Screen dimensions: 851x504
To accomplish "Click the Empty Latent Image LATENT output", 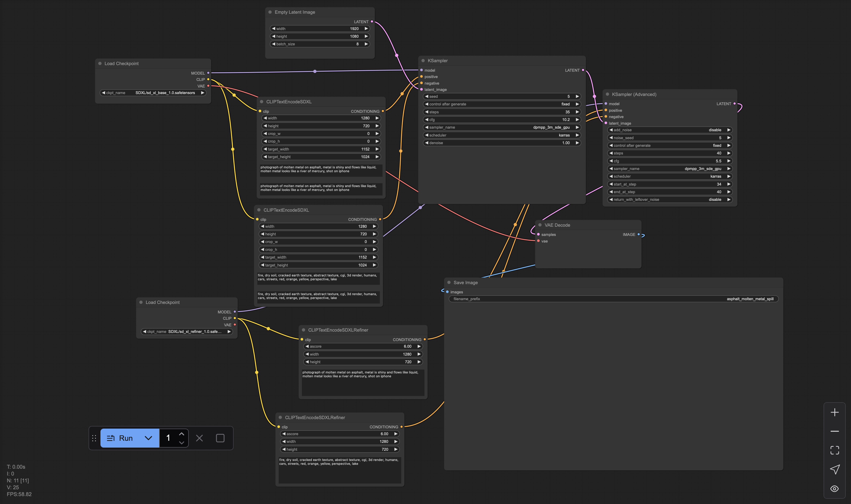I will (x=372, y=21).
